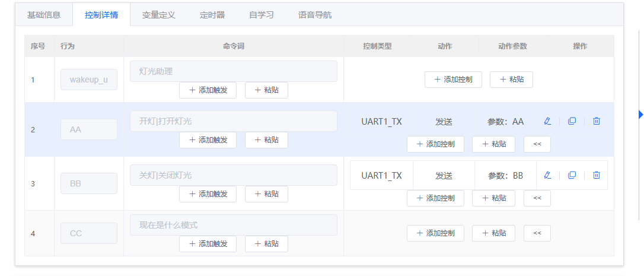
Task: Click the 开灯|打开灯光 command input
Action: [x=233, y=121]
